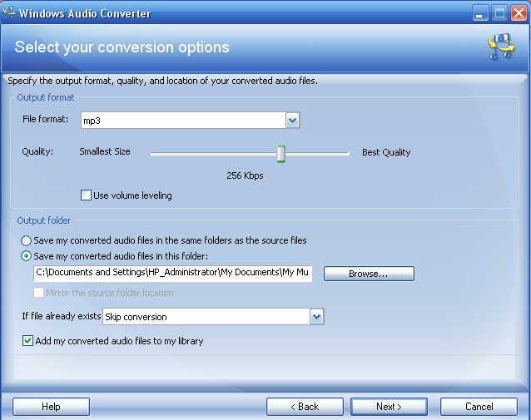The height and width of the screenshot is (420, 531).
Task: Click the Windows Audio Converter title bar icon
Action: click(x=9, y=12)
